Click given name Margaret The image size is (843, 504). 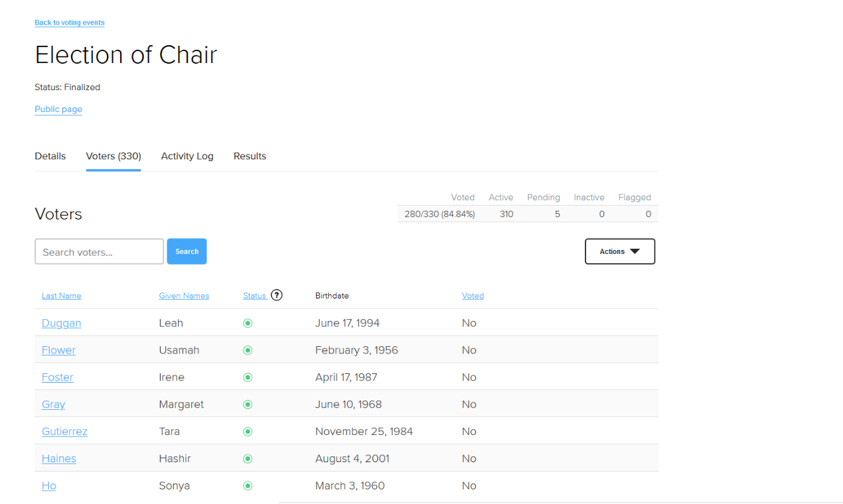point(181,405)
